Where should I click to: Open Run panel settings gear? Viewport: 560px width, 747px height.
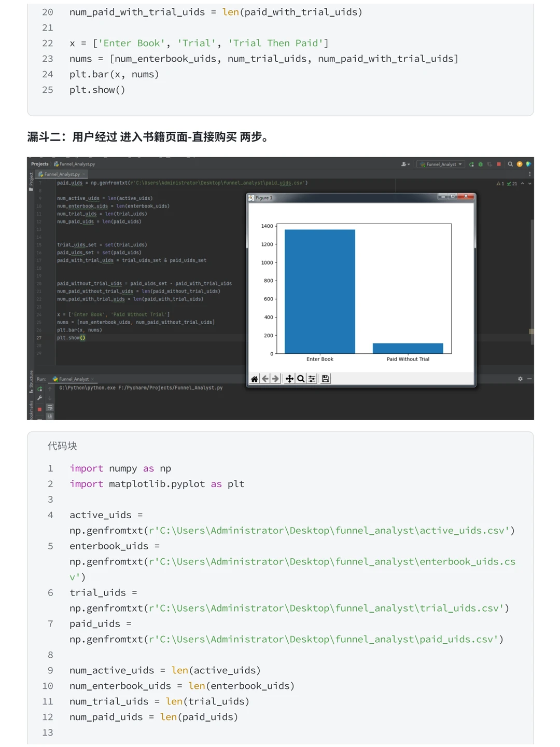click(520, 379)
